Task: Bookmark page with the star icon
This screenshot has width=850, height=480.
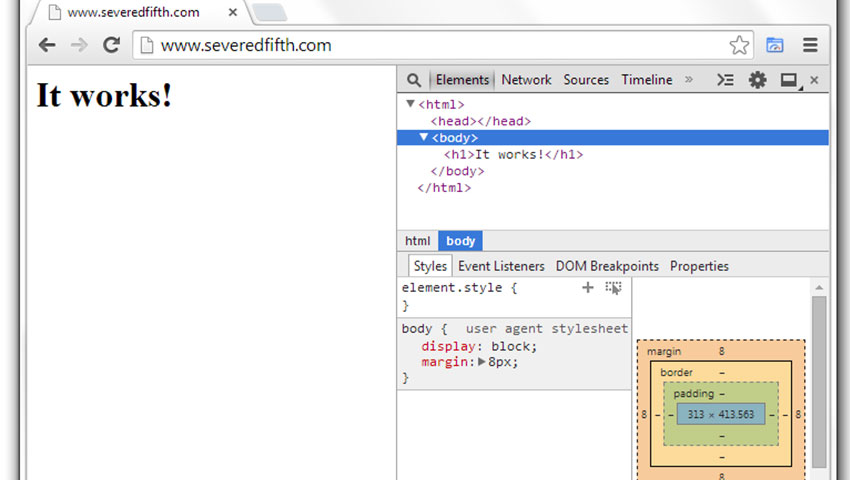Action: click(739, 45)
